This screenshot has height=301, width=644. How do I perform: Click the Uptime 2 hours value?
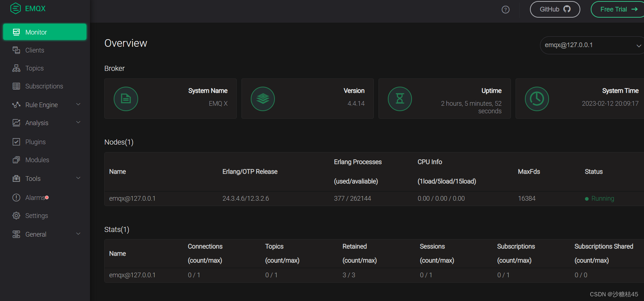point(471,107)
